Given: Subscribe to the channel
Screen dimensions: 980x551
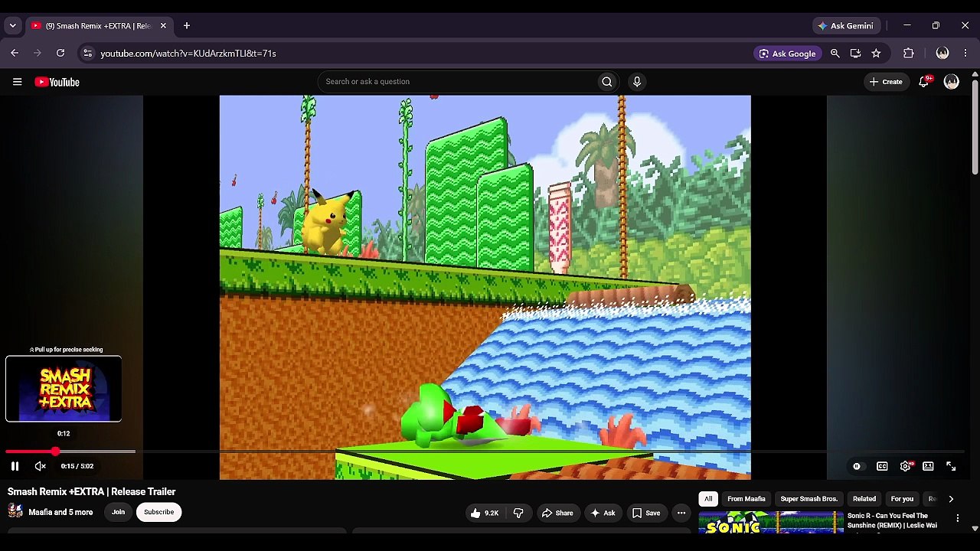Looking at the screenshot, I should click(x=158, y=512).
